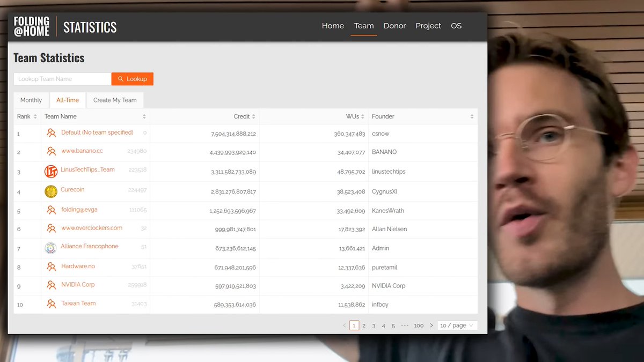Screen dimensions: 644x362
Task: Open the Create My Team tab
Action: click(115, 100)
